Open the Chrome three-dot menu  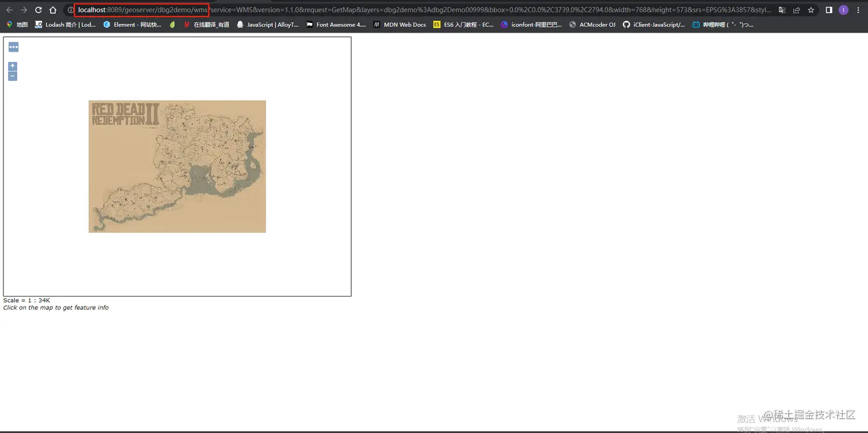coord(858,10)
